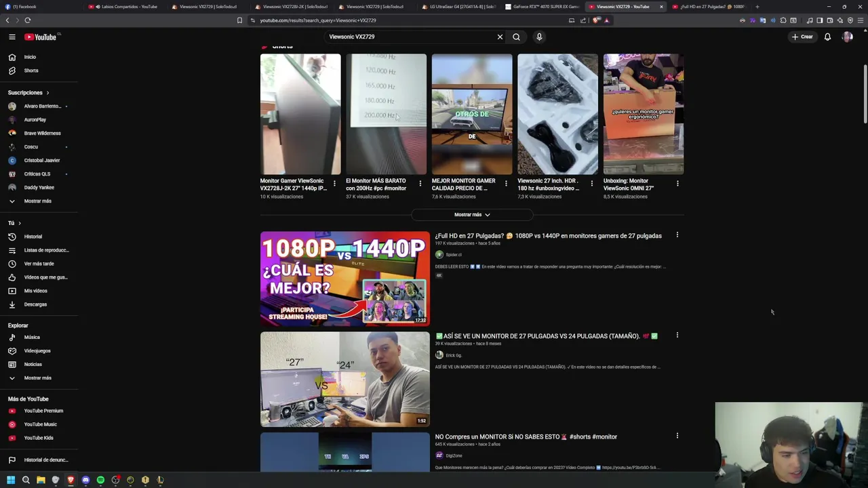Expand the Tú section arrow
Image resolution: width=868 pixels, height=488 pixels.
click(x=20, y=223)
